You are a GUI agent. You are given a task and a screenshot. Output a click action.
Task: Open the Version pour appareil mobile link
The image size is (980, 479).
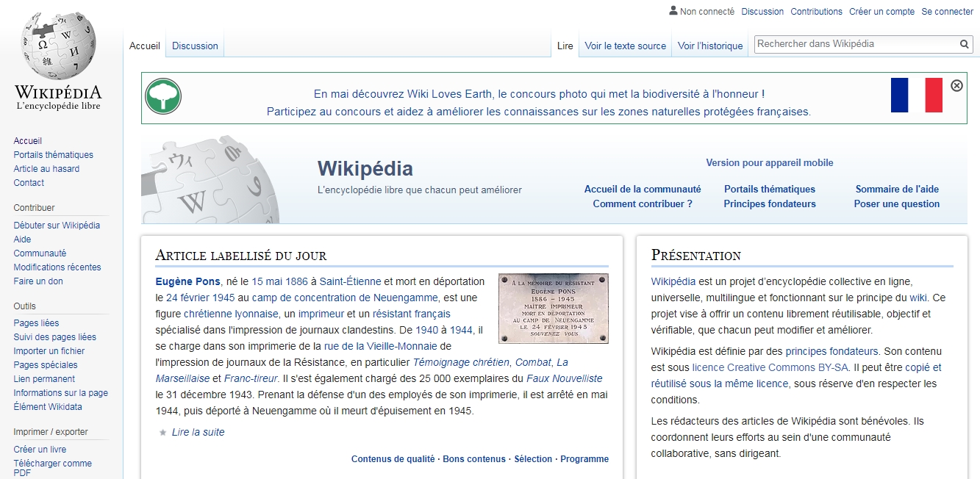point(769,163)
